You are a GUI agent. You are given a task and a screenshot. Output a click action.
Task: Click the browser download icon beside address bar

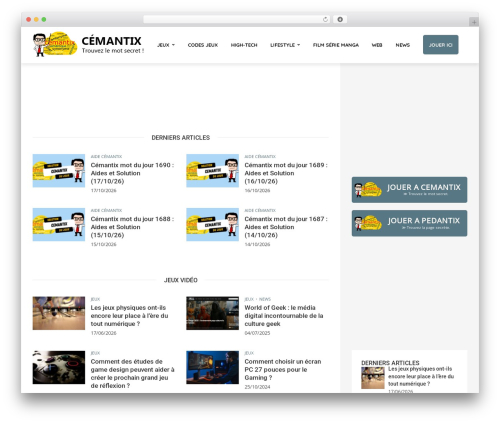(340, 19)
